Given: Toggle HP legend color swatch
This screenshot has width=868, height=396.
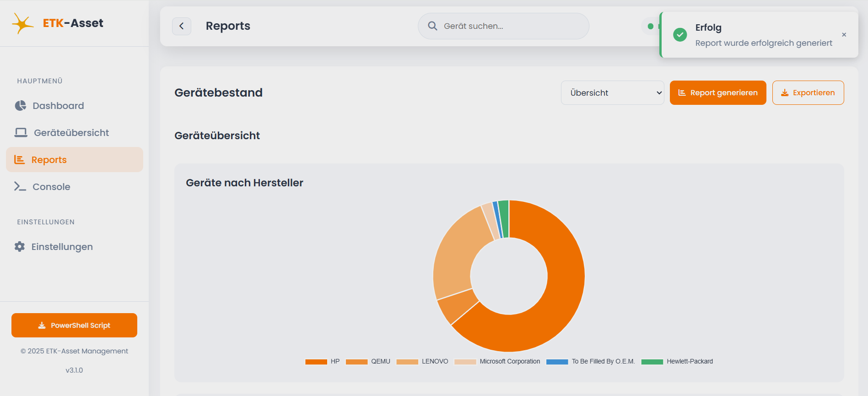Looking at the screenshot, I should (316, 362).
